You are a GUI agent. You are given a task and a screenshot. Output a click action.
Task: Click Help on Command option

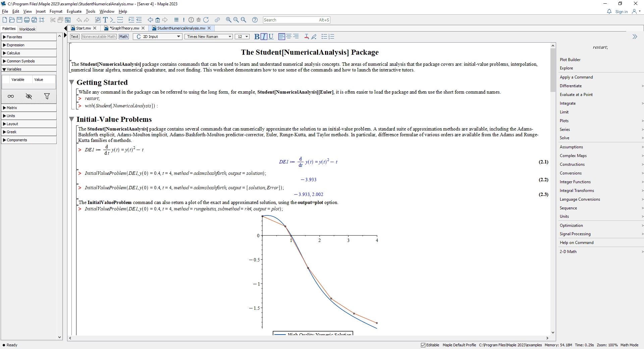click(577, 243)
